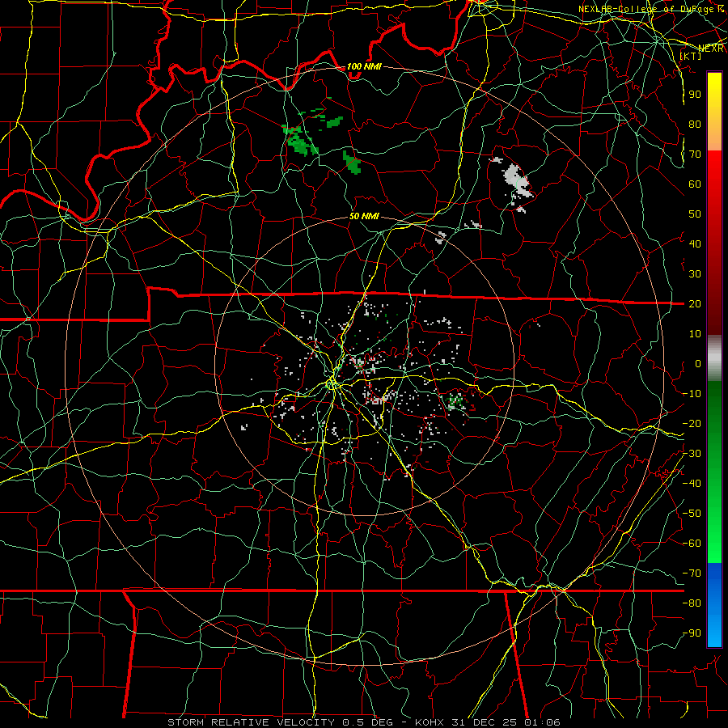Click the "0.5 DEG" elevation angle text
Viewport: 728px width, 728px height.
tap(368, 722)
